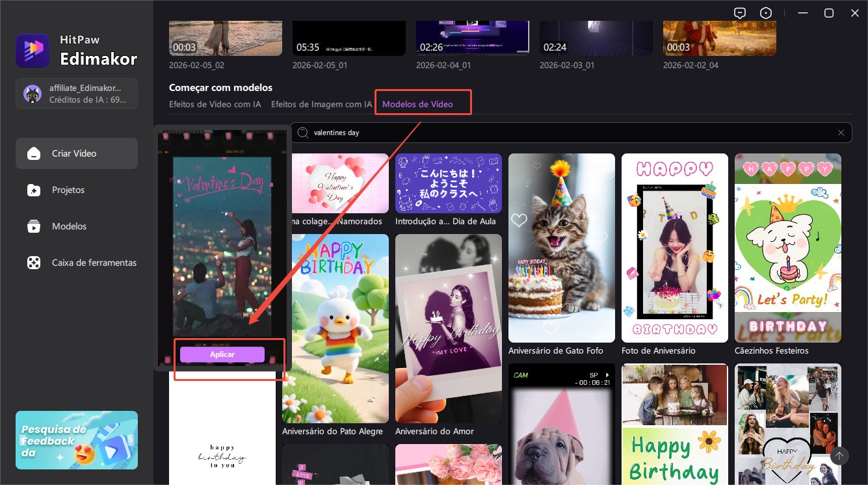
Task: Open recent project 2026-02-04_01 thumbnail
Action: [x=472, y=38]
